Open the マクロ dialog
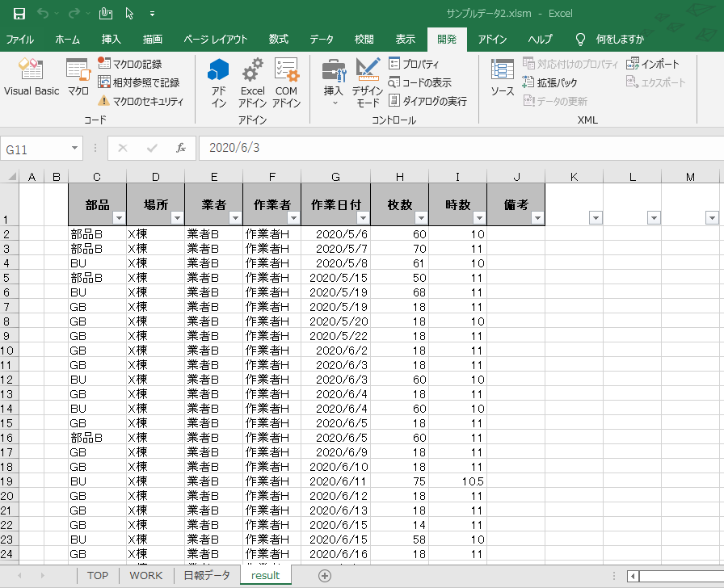This screenshot has height=588, width=724. pos(78,77)
